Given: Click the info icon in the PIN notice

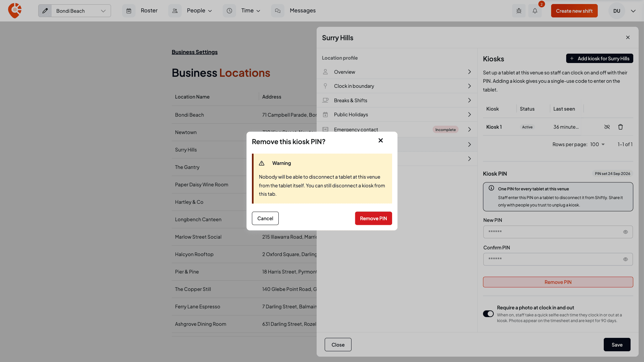Looking at the screenshot, I should (x=491, y=188).
